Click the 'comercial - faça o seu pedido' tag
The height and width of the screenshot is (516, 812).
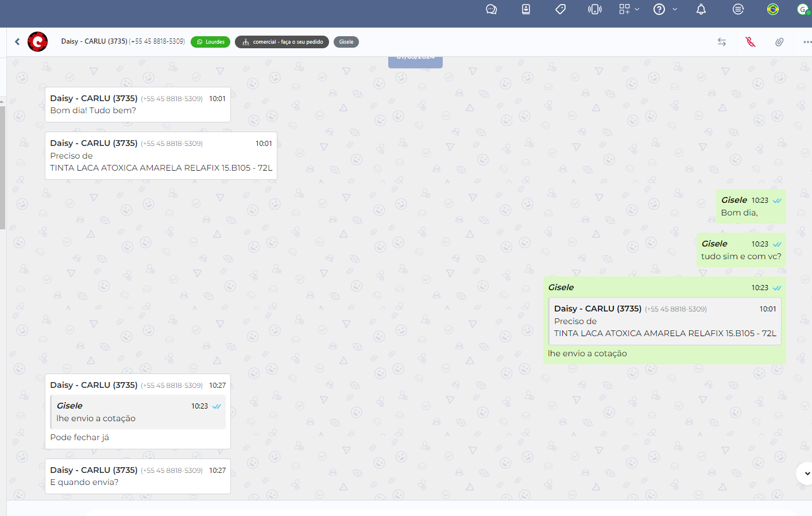pos(281,42)
